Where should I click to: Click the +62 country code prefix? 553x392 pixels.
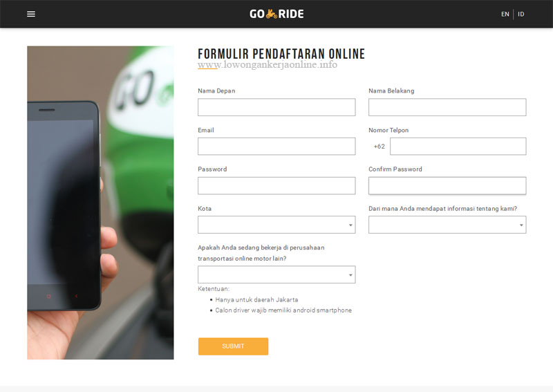pos(379,147)
